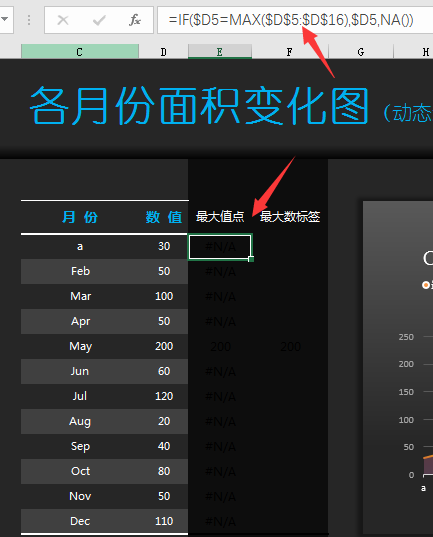433x537 pixels.
Task: Click the value 120 in Jul row
Action: 164,396
